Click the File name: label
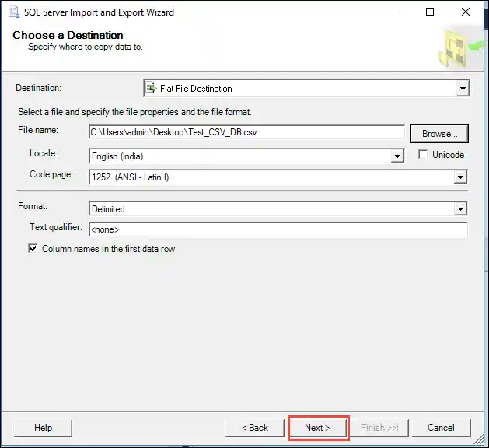The height and width of the screenshot is (448, 489). tap(38, 130)
